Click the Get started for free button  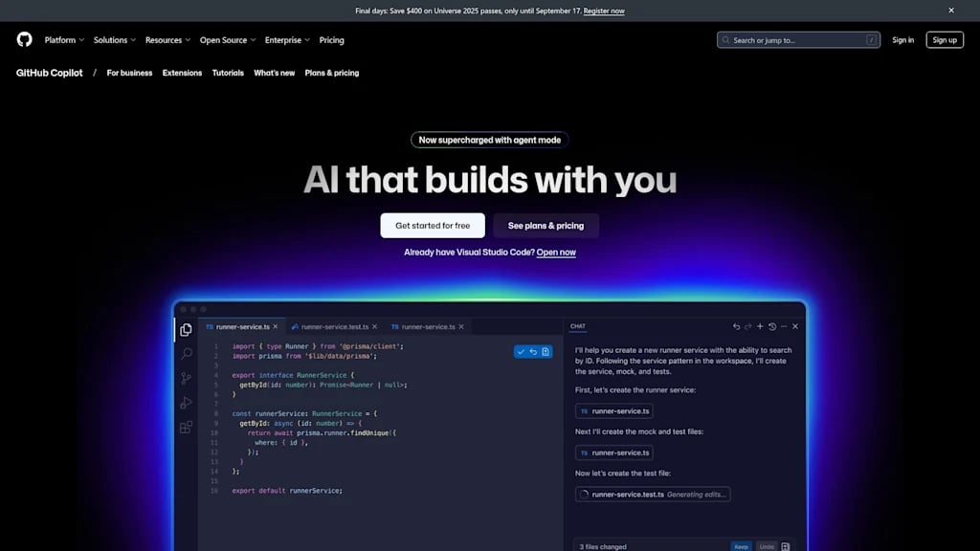tap(432, 225)
